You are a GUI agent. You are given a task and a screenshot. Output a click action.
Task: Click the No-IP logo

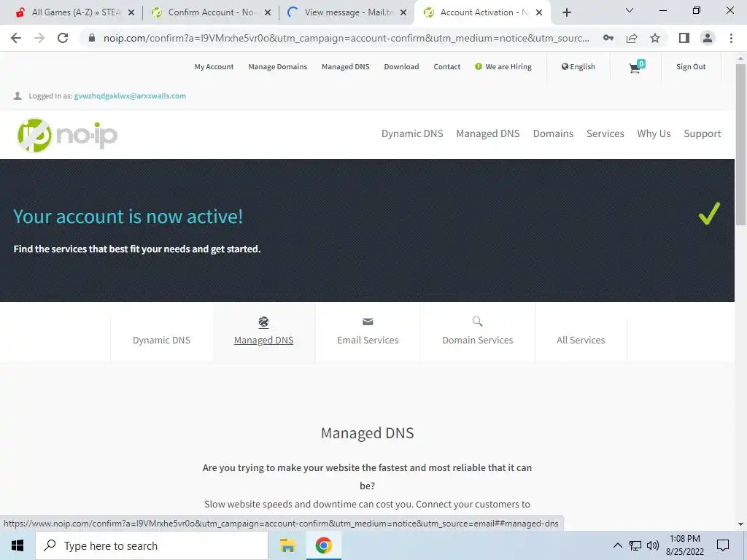[x=67, y=135]
